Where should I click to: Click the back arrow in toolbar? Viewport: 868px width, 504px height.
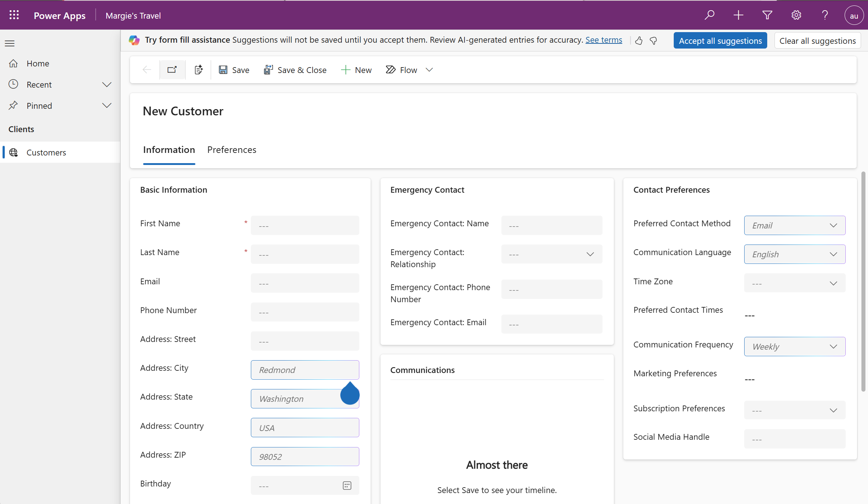click(146, 69)
